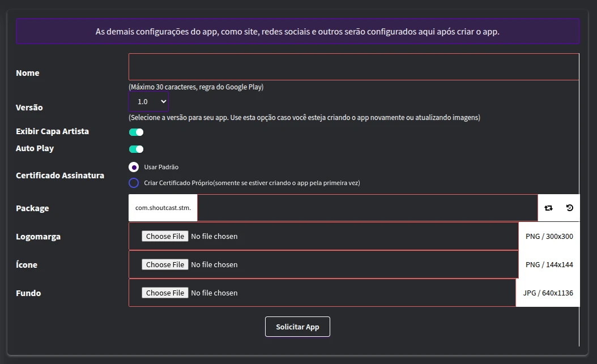The height and width of the screenshot is (364, 597).
Task: Select the Criar Certificado Próprio radio option
Action: pyautogui.click(x=134, y=183)
